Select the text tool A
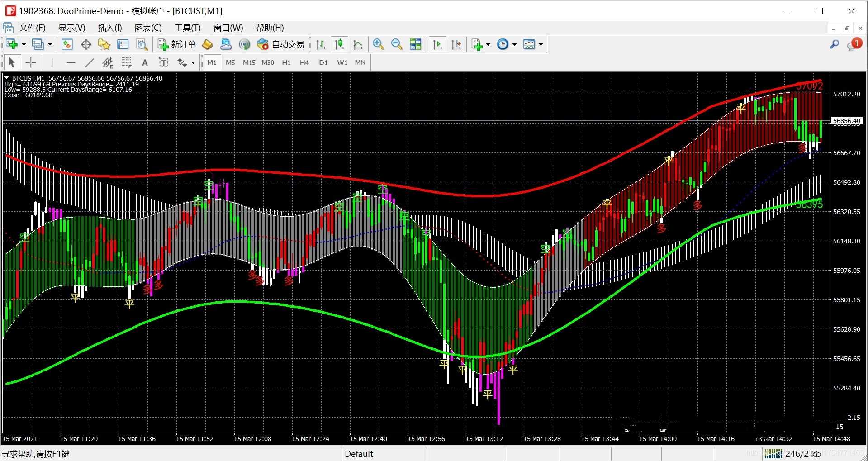Screen dimensions: 868x461 (145, 62)
